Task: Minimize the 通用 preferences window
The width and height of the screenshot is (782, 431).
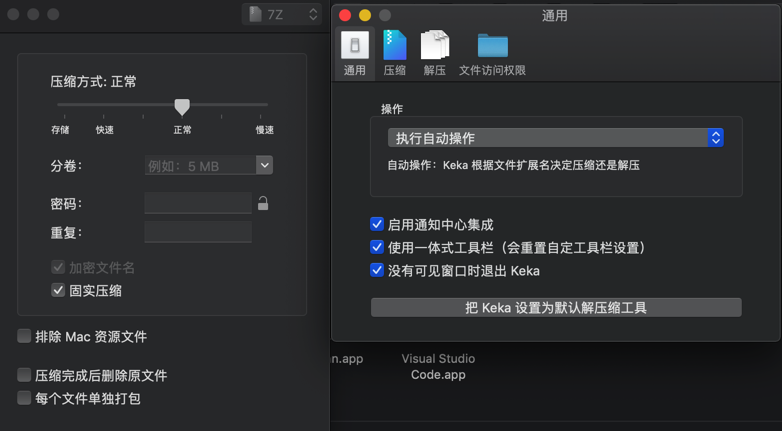Action: tap(365, 15)
